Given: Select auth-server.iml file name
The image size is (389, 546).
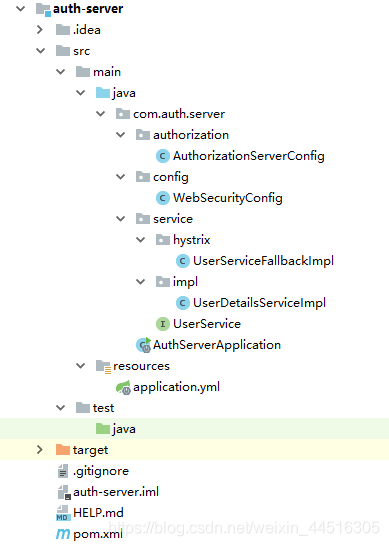Looking at the screenshot, I should [x=116, y=492].
